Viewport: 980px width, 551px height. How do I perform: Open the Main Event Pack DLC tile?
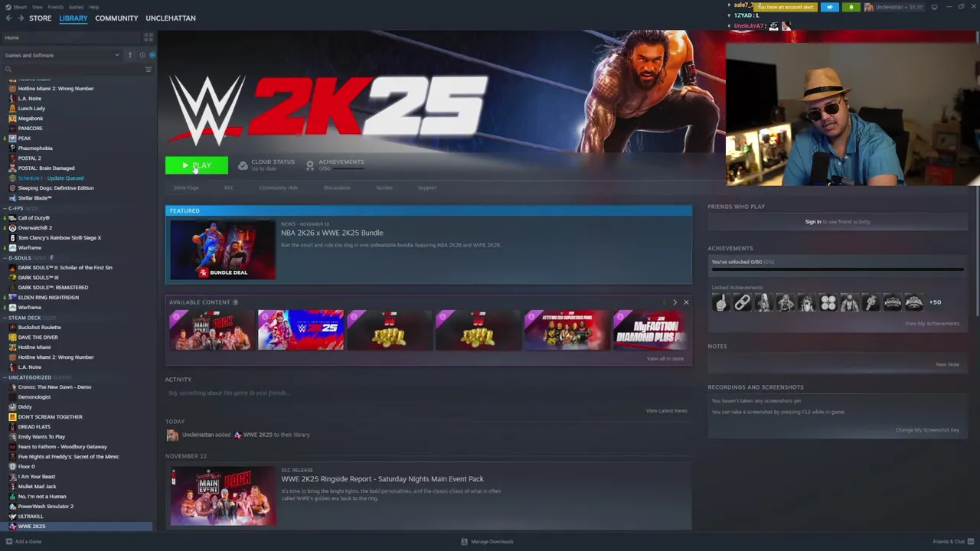[x=212, y=330]
